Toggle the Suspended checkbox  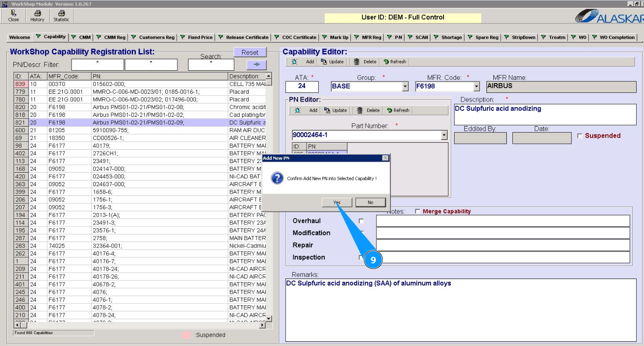click(x=580, y=136)
